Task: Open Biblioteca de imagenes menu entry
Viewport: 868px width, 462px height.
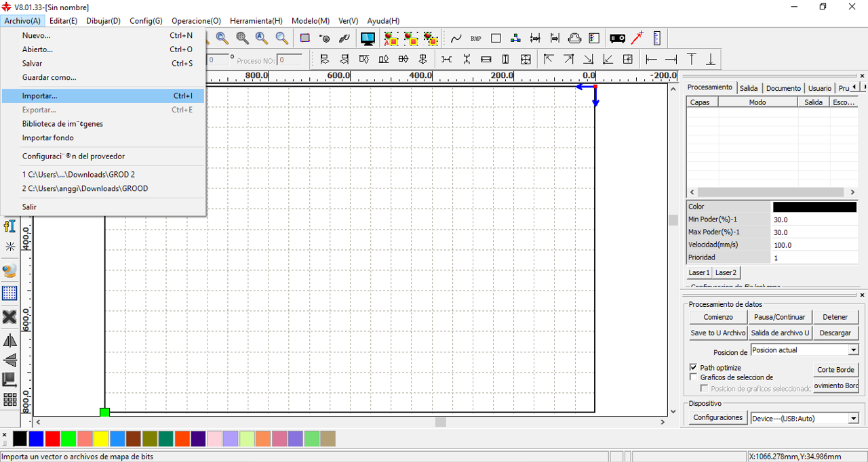Action: (103, 124)
